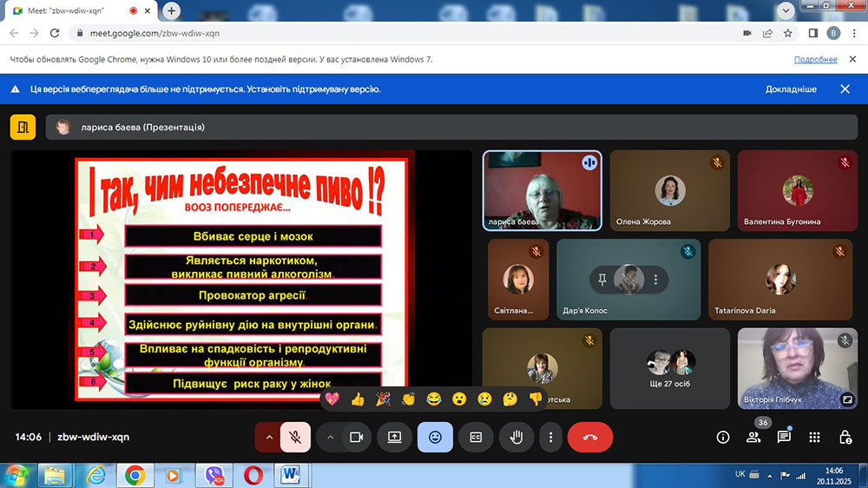
Task: Open host controls lock icon
Action: 845,438
